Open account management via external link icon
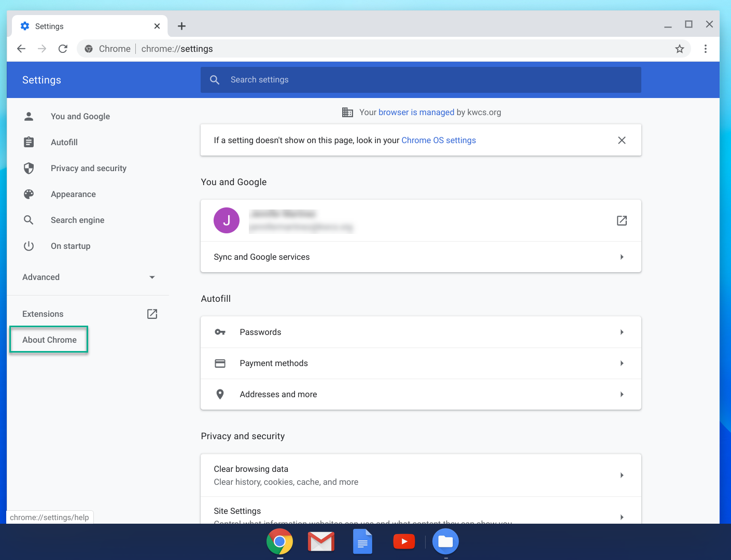The image size is (731, 560). coord(622,220)
